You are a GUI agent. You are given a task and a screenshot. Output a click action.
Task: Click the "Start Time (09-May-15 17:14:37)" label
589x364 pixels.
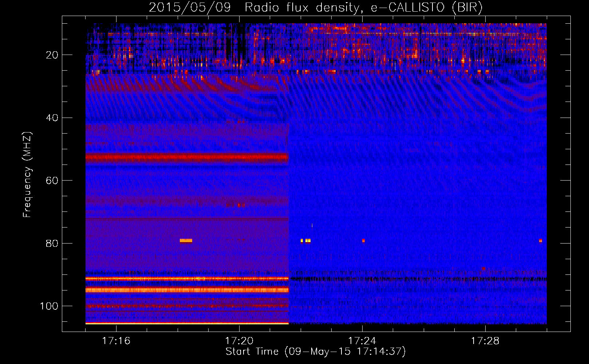tap(316, 352)
